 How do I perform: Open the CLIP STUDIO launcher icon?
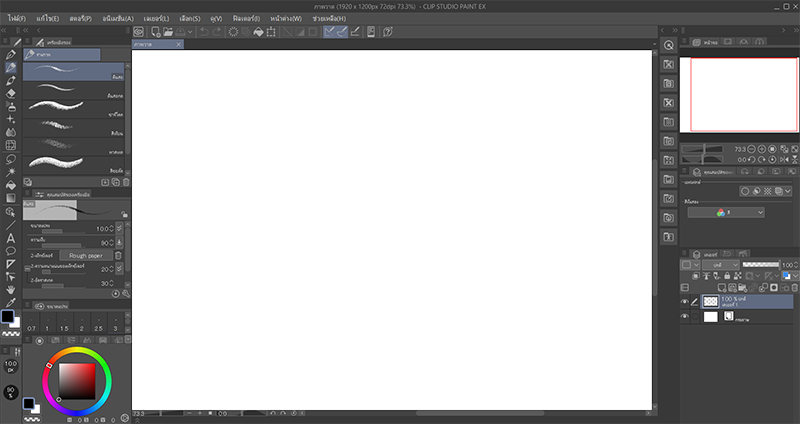(x=140, y=32)
